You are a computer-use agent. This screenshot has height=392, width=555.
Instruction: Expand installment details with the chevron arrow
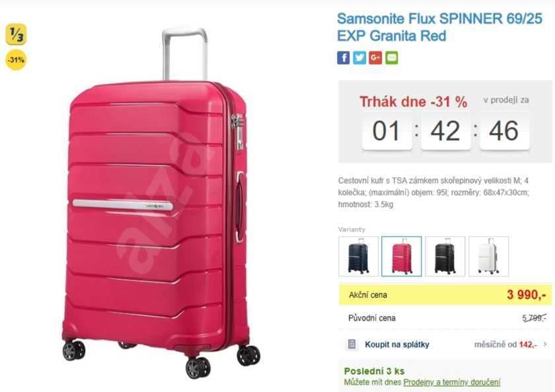pyautogui.click(x=546, y=344)
